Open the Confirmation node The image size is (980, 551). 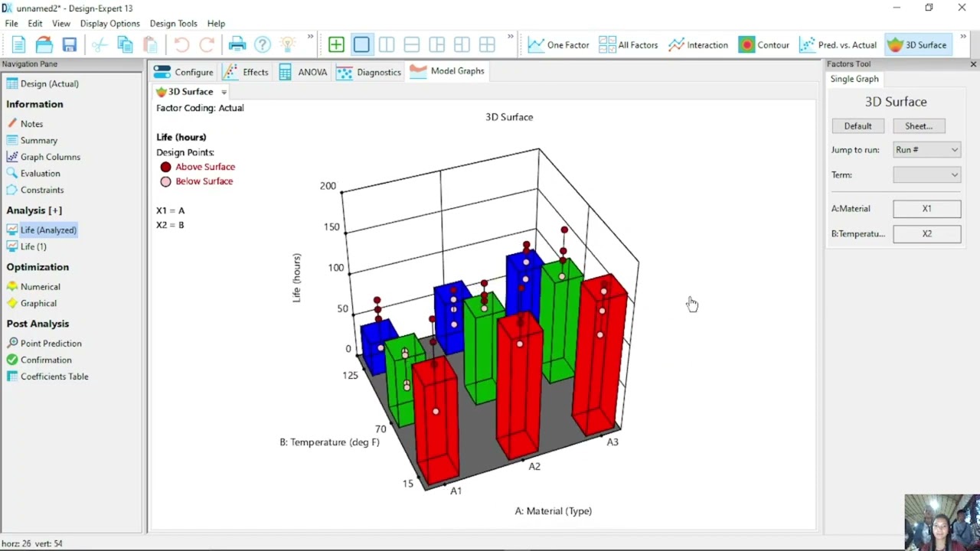tap(40, 360)
